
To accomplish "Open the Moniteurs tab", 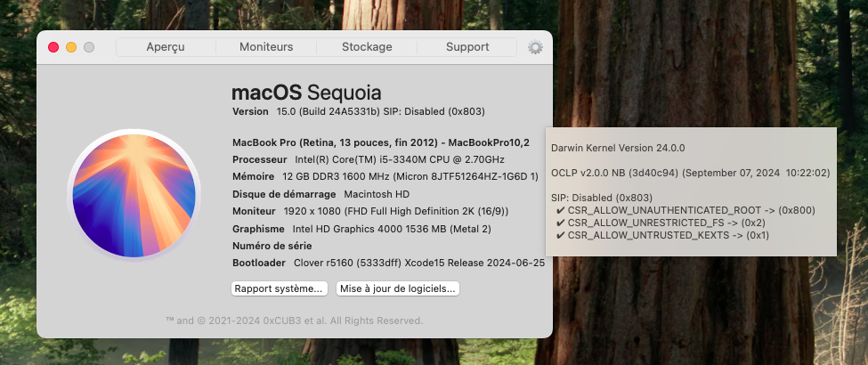I will [266, 47].
